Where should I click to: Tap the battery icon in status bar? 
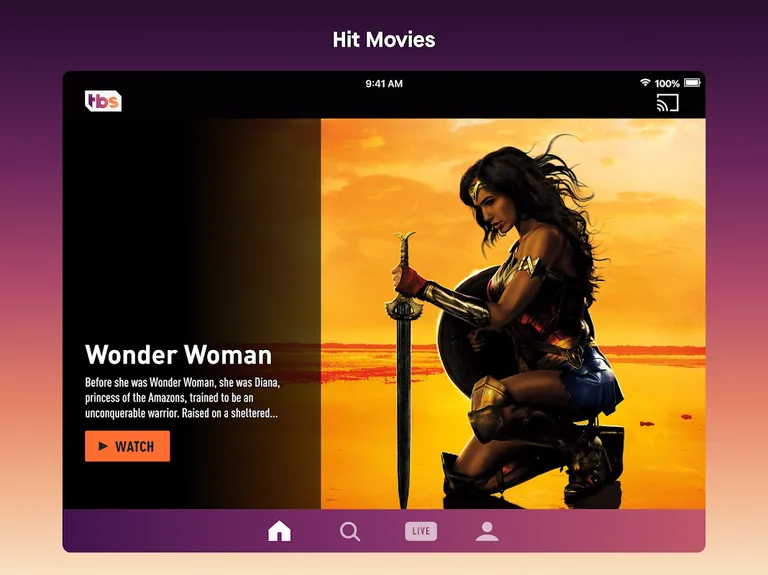click(x=691, y=83)
